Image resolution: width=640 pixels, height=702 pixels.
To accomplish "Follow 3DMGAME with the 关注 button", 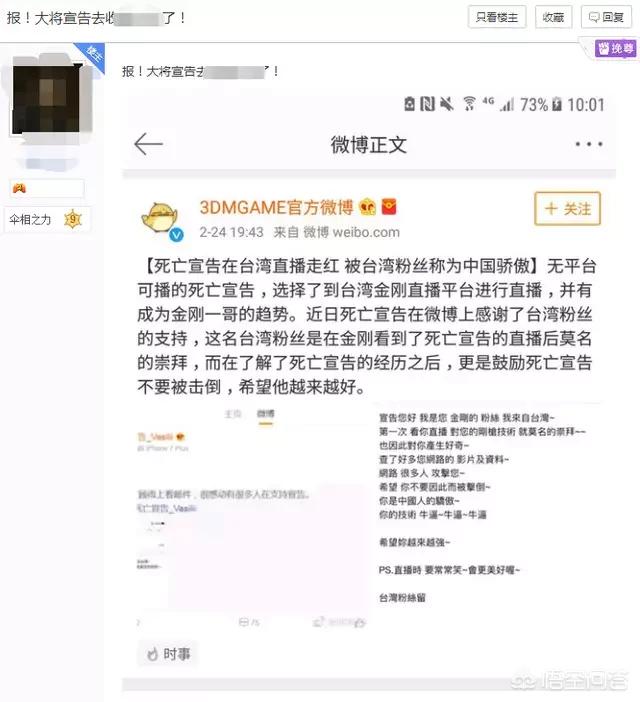I will click(x=567, y=209).
